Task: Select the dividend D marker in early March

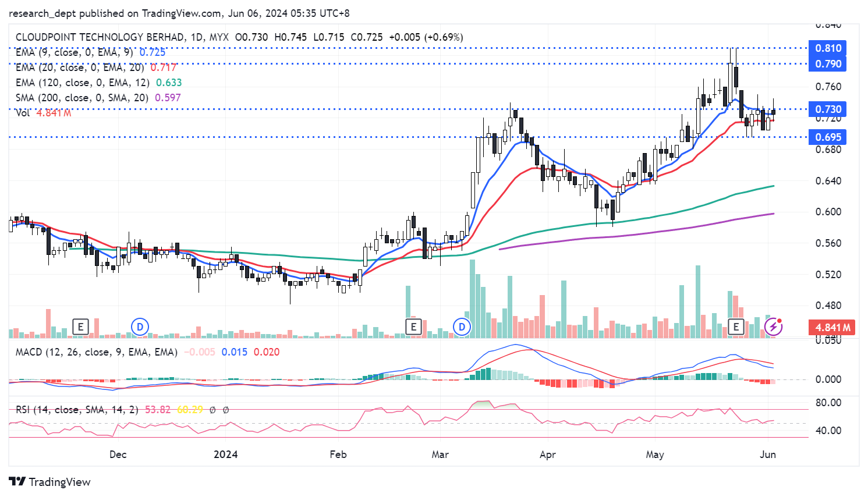Action: point(462,326)
